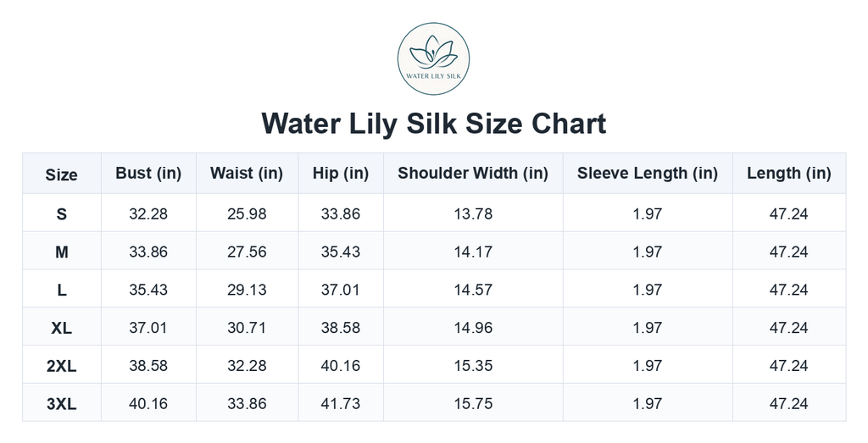
Task: Click the Hip (in) column header
Action: click(x=341, y=173)
